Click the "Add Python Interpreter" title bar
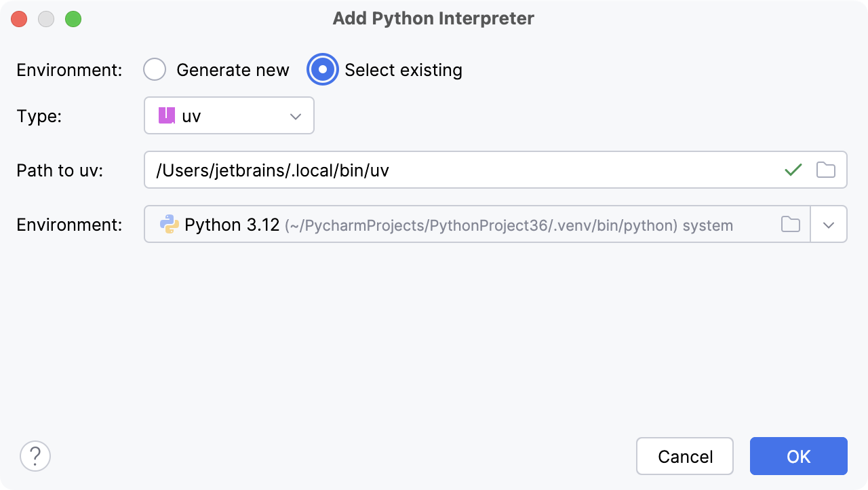 click(x=433, y=18)
